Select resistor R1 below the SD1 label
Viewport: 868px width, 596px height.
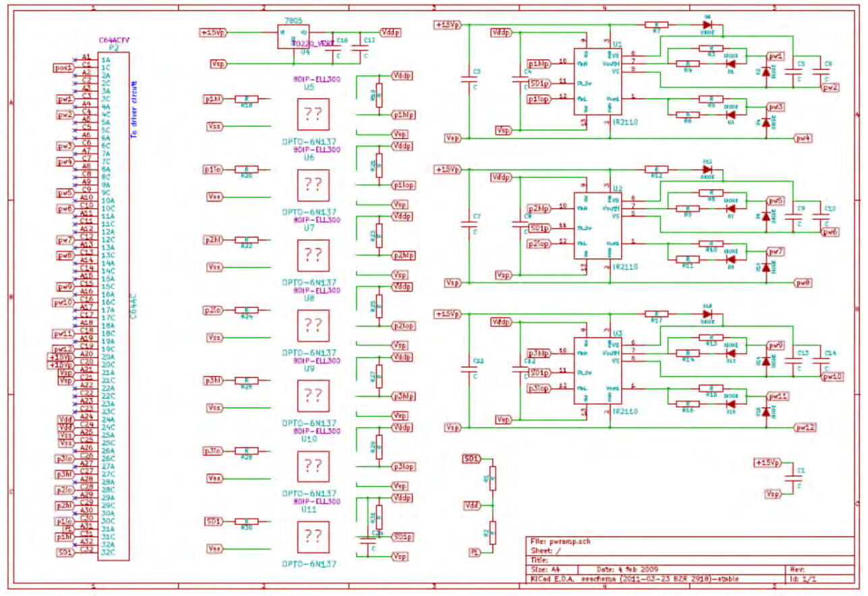492,477
